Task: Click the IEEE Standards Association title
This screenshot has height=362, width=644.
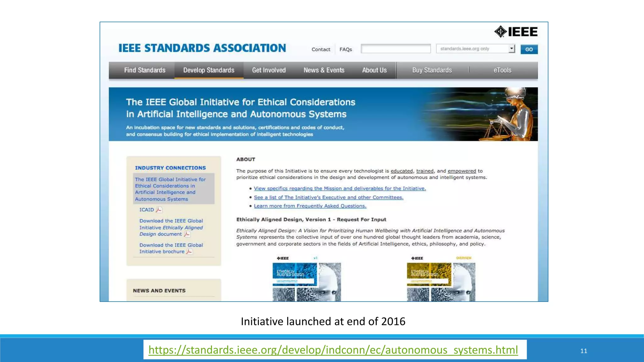Action: point(202,48)
